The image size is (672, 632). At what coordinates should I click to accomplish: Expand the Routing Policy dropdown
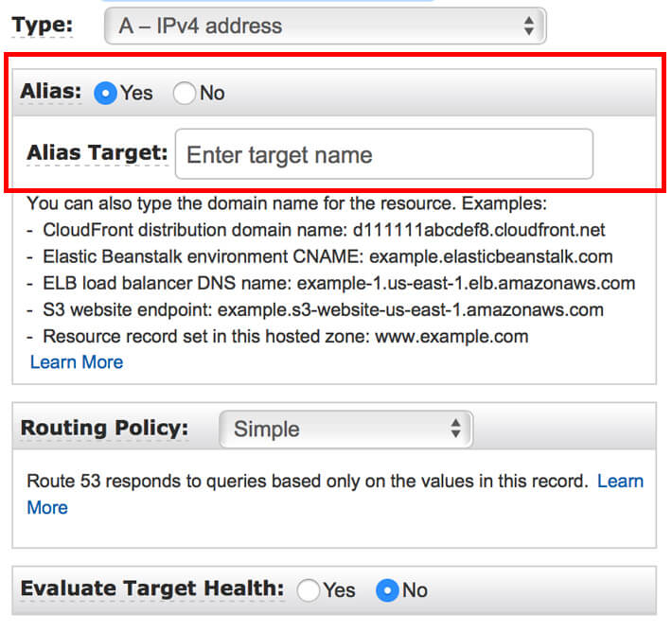(x=345, y=429)
